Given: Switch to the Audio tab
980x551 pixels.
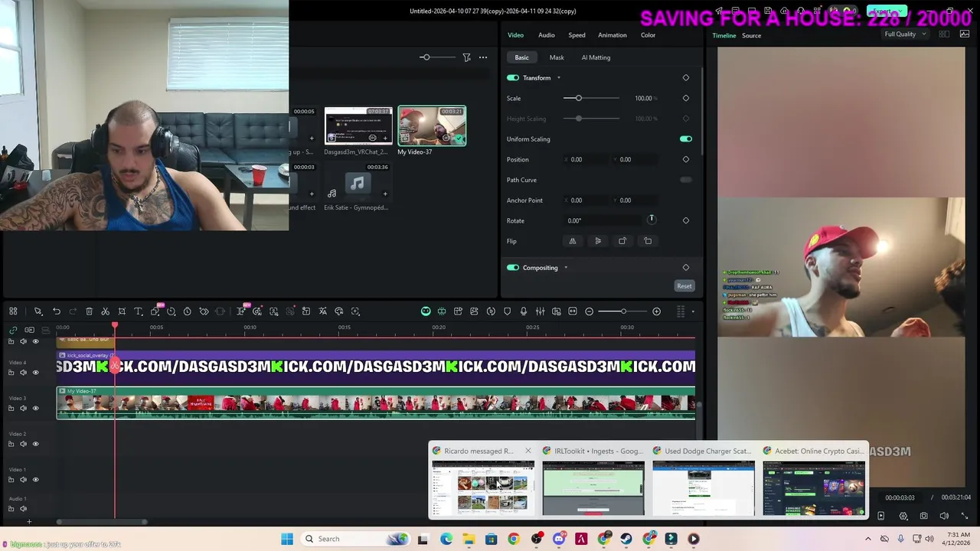Looking at the screenshot, I should point(546,35).
